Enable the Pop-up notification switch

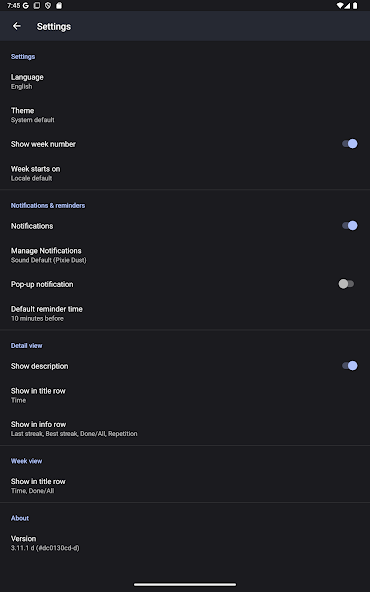coord(346,284)
